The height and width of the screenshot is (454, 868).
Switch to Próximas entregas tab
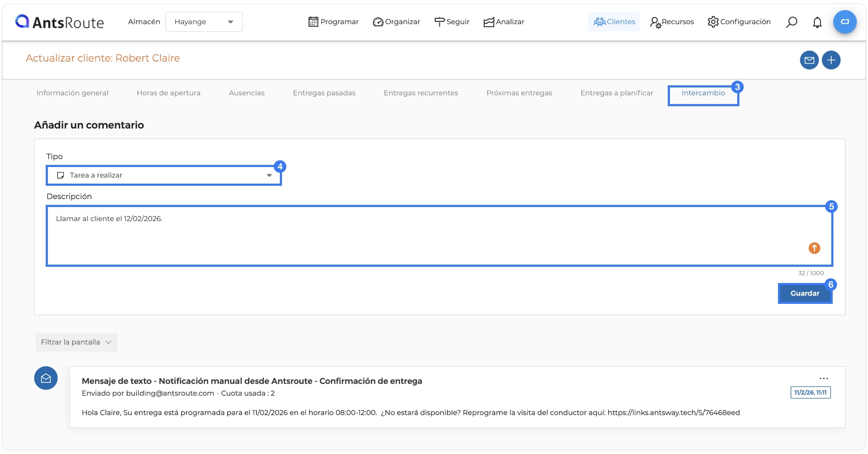coord(519,93)
